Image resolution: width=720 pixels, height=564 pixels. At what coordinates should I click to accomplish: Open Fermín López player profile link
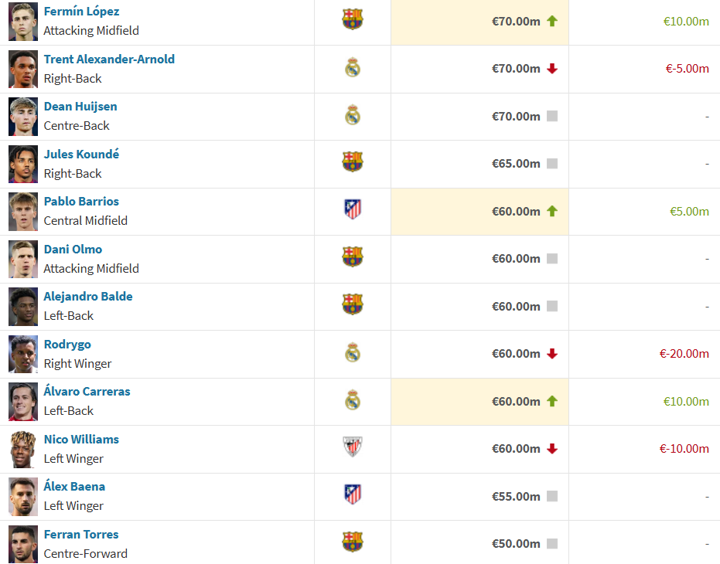pos(81,11)
